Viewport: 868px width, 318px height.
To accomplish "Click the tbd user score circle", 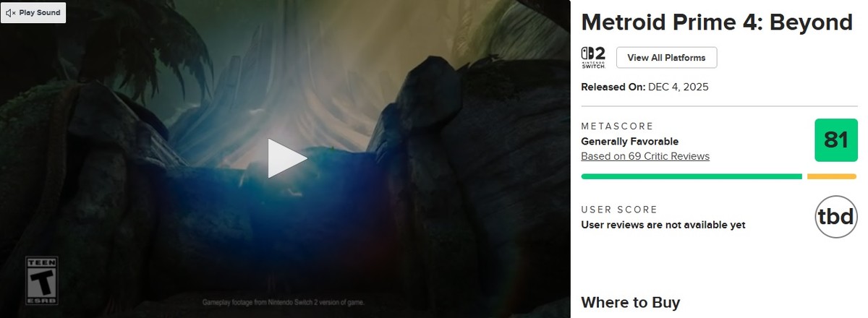I will 835,216.
